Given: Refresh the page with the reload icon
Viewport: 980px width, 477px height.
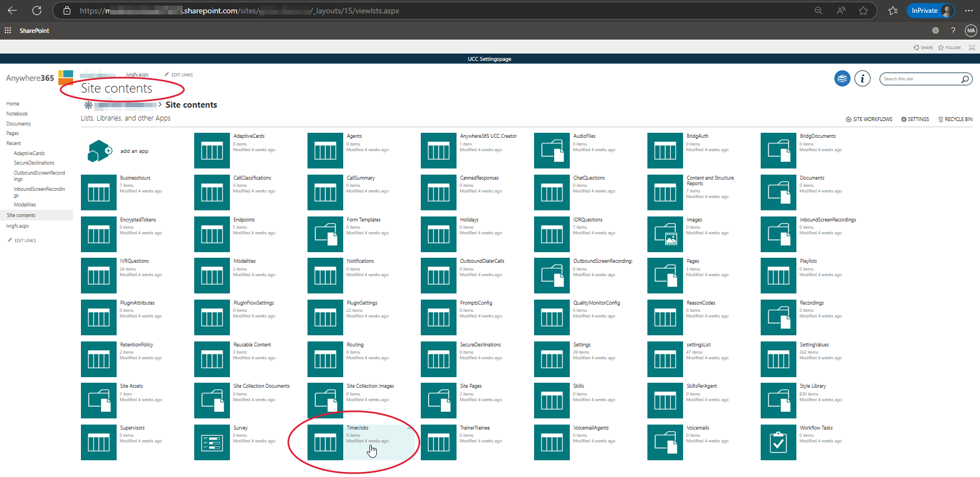Looking at the screenshot, I should pos(37,11).
